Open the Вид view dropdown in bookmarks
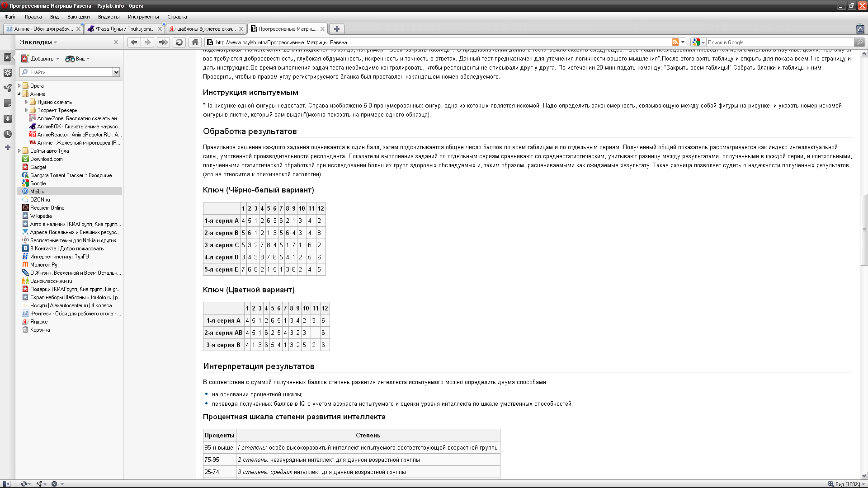The height and width of the screenshot is (488, 868). [x=77, y=59]
